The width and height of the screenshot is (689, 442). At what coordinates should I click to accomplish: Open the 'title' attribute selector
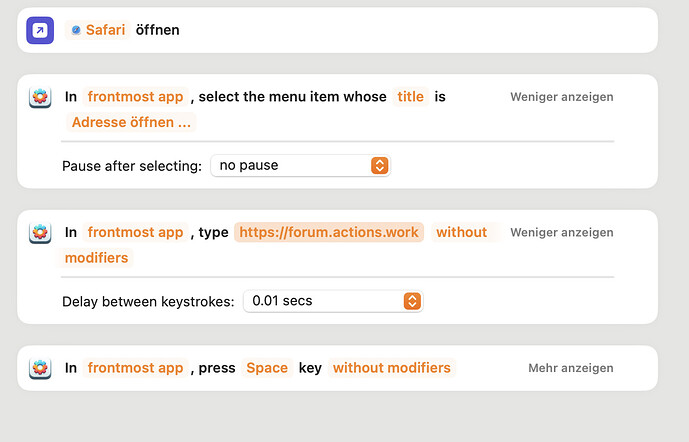coord(410,97)
